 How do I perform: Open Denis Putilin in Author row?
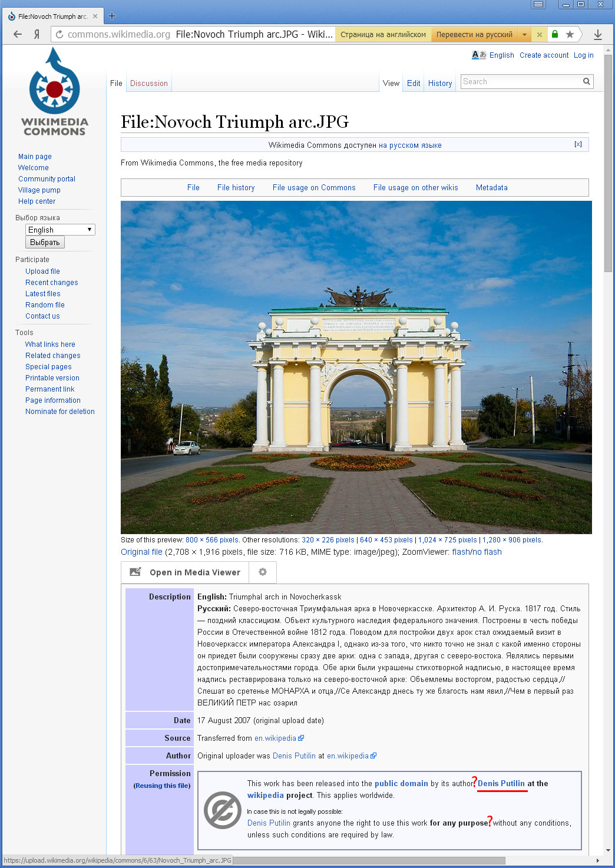click(294, 756)
